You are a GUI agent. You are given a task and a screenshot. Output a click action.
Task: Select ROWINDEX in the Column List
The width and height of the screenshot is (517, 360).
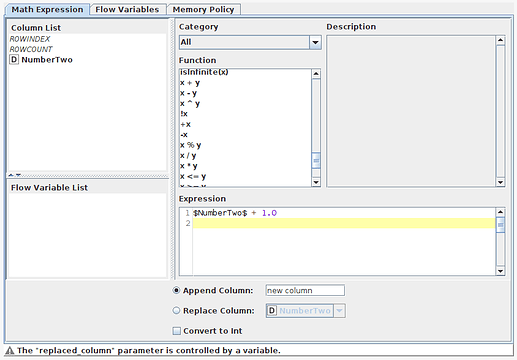[30, 39]
